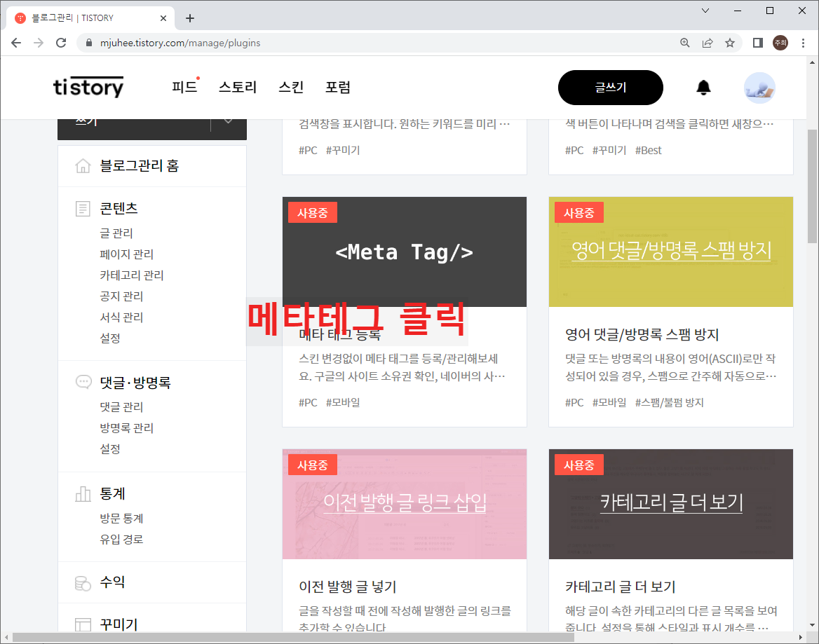Click the home icon beside 블로그관리 홈
This screenshot has height=644, width=819.
[83, 166]
